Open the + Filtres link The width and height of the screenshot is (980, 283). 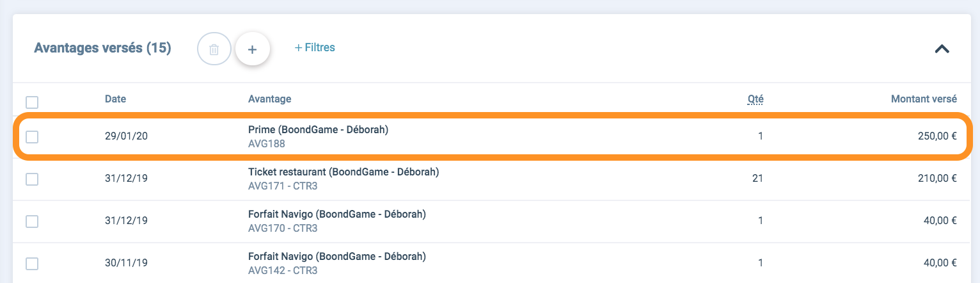click(315, 47)
